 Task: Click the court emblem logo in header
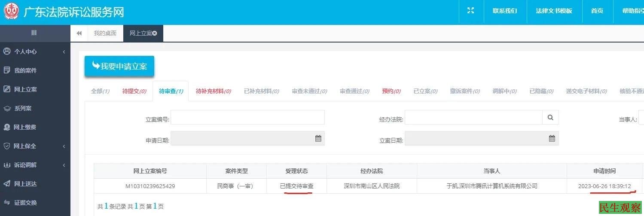(x=11, y=12)
